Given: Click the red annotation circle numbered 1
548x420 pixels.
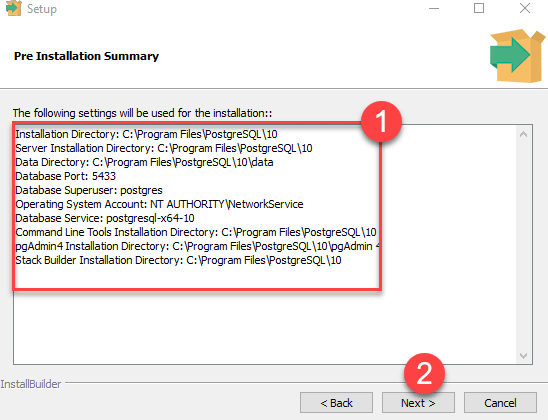Looking at the screenshot, I should coord(381,122).
